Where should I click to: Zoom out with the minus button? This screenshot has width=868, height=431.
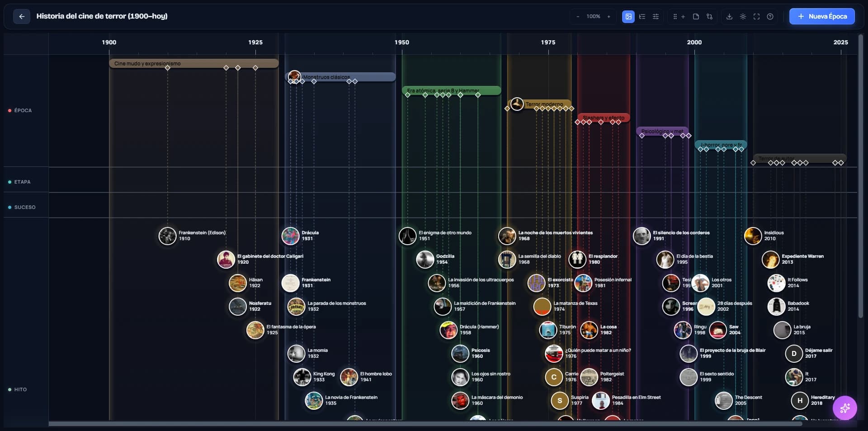pyautogui.click(x=578, y=17)
